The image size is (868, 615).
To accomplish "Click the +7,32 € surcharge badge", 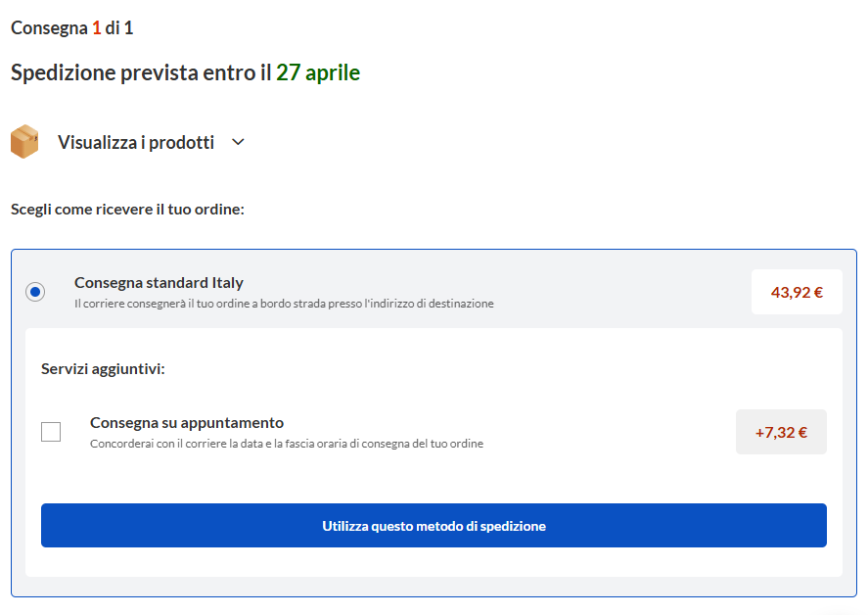I will click(x=781, y=432).
